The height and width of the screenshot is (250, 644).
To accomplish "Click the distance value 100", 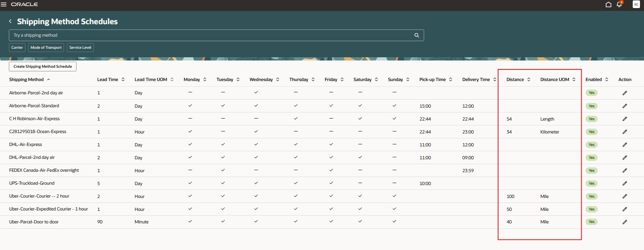I will (x=510, y=196).
